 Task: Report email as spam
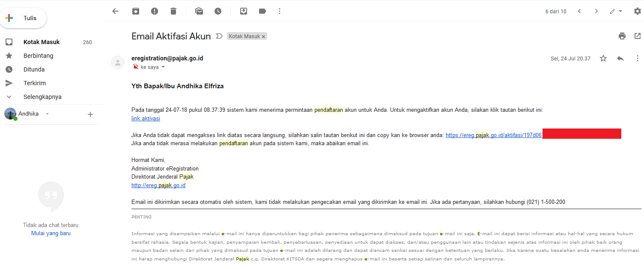pyautogui.click(x=155, y=11)
